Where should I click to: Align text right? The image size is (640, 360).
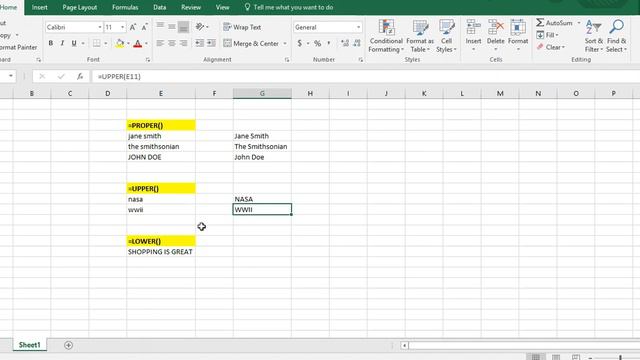pos(183,43)
